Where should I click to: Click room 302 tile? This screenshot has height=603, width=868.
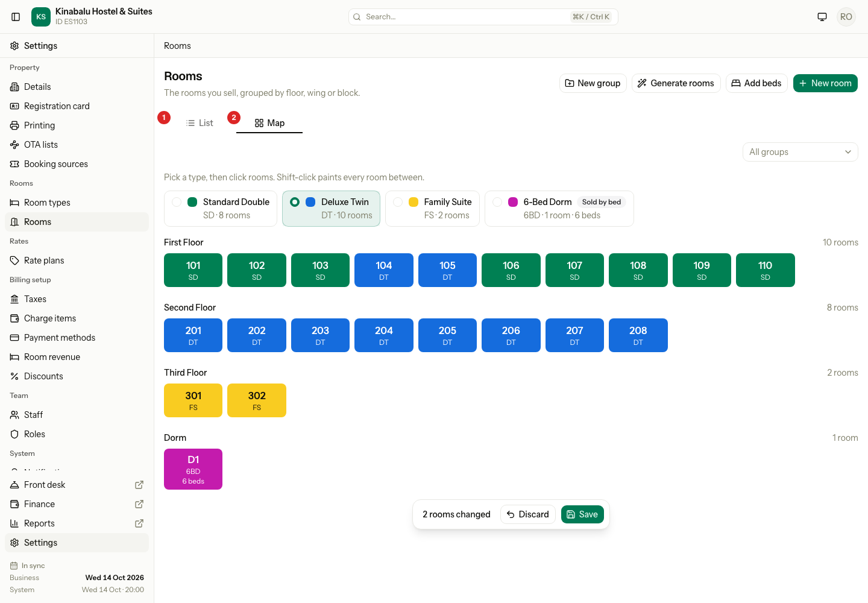[x=257, y=400]
